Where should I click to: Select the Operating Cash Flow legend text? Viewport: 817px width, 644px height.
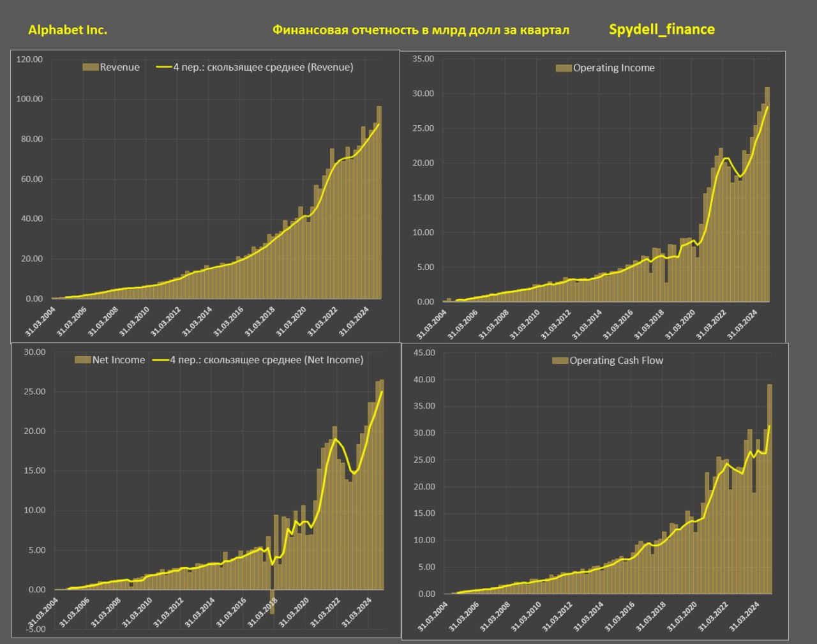tap(616, 361)
